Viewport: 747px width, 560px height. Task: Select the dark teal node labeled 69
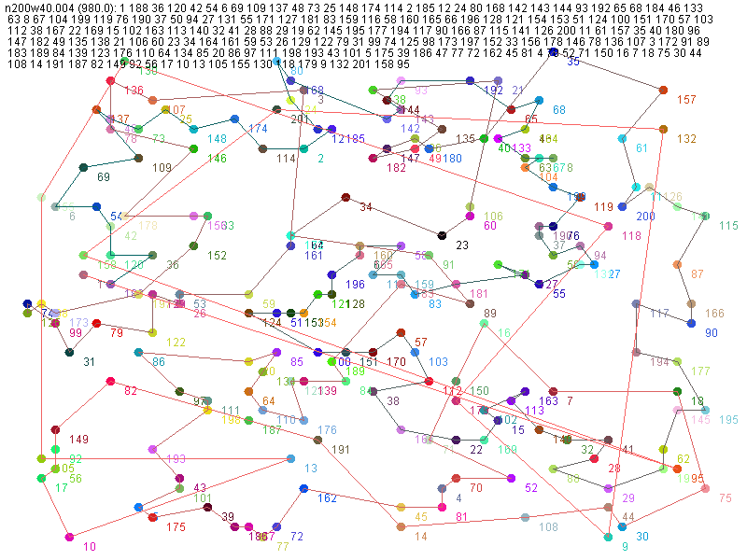(x=83, y=167)
